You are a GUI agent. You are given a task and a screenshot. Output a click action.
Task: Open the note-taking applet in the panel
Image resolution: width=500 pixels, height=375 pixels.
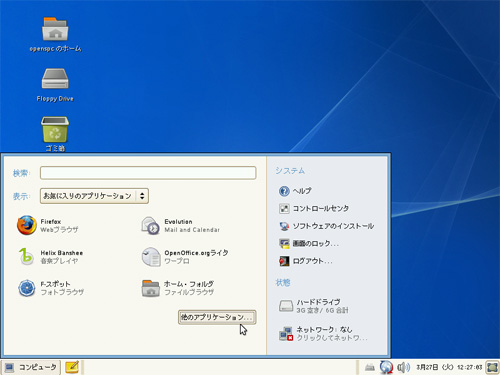click(x=72, y=367)
